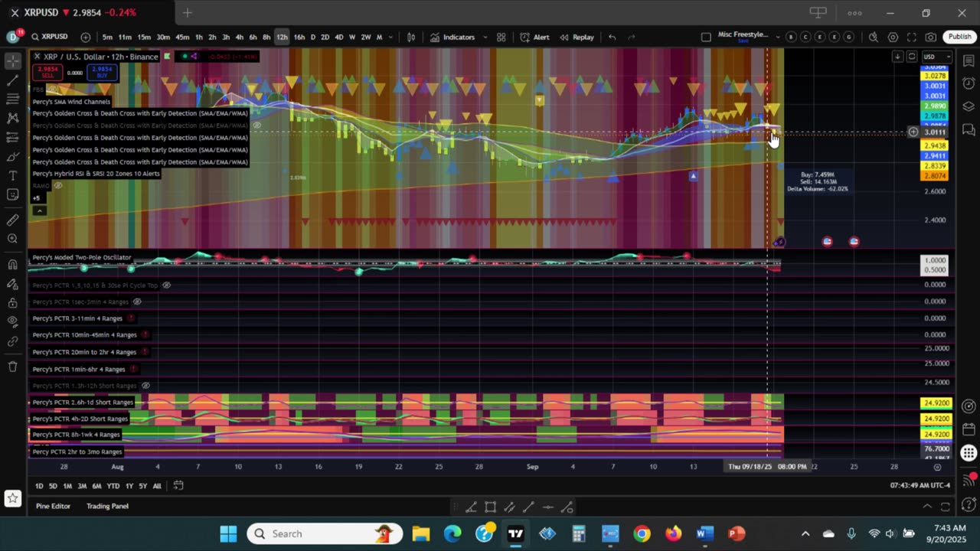Expand the Misc Freestyle layout dropdown

[x=778, y=37]
